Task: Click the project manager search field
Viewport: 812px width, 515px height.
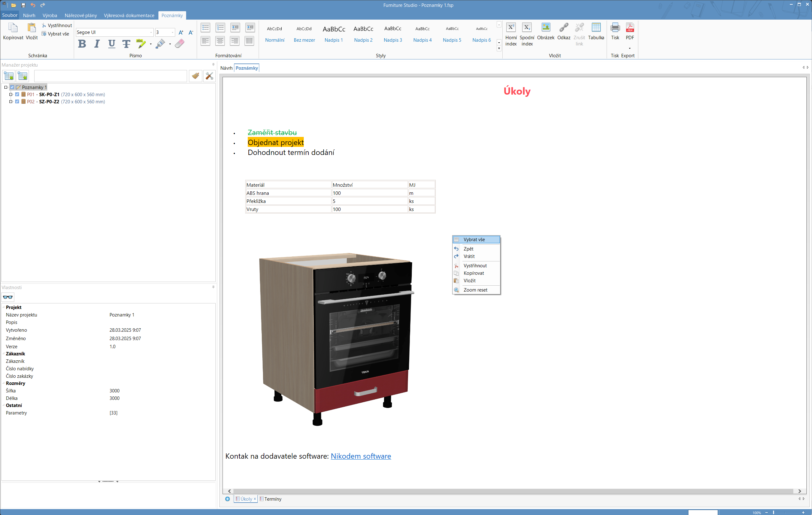Action: (110, 76)
